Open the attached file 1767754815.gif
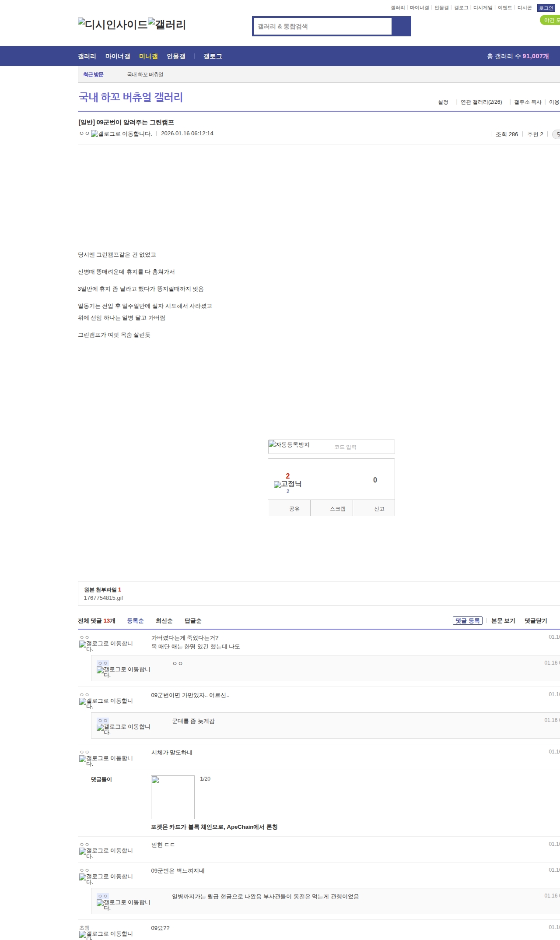 103,598
